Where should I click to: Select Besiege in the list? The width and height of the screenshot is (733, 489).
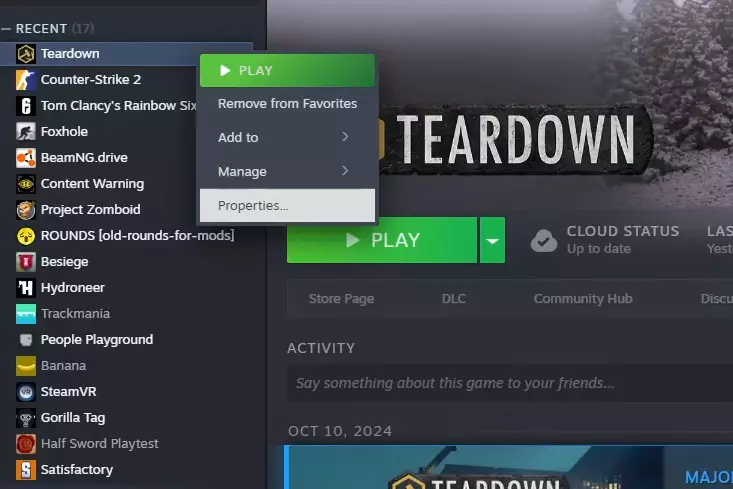65,262
